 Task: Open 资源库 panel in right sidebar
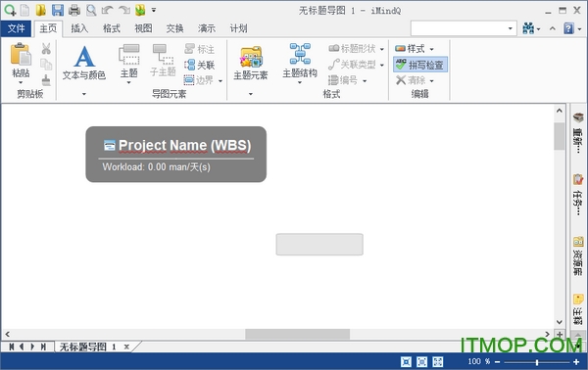tap(578, 255)
